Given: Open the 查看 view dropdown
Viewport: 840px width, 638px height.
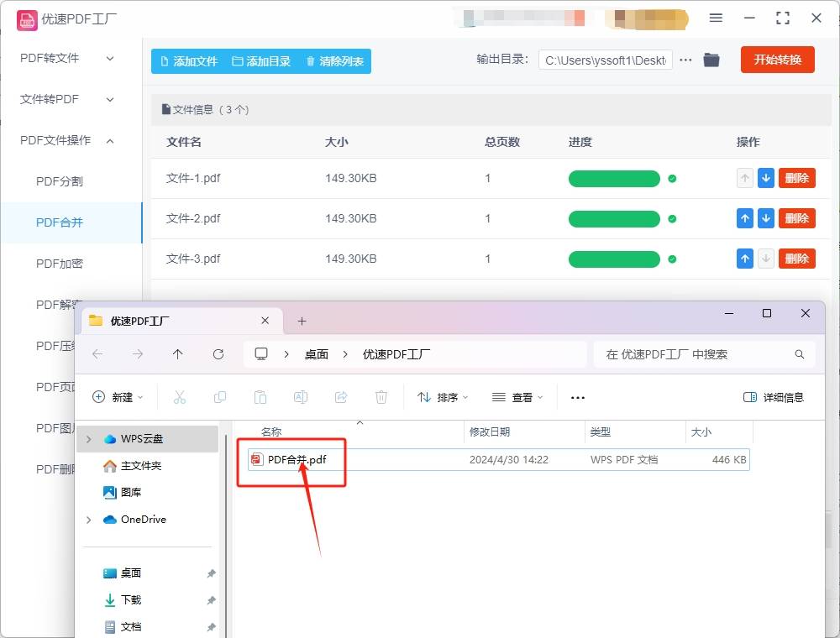Looking at the screenshot, I should pos(517,397).
